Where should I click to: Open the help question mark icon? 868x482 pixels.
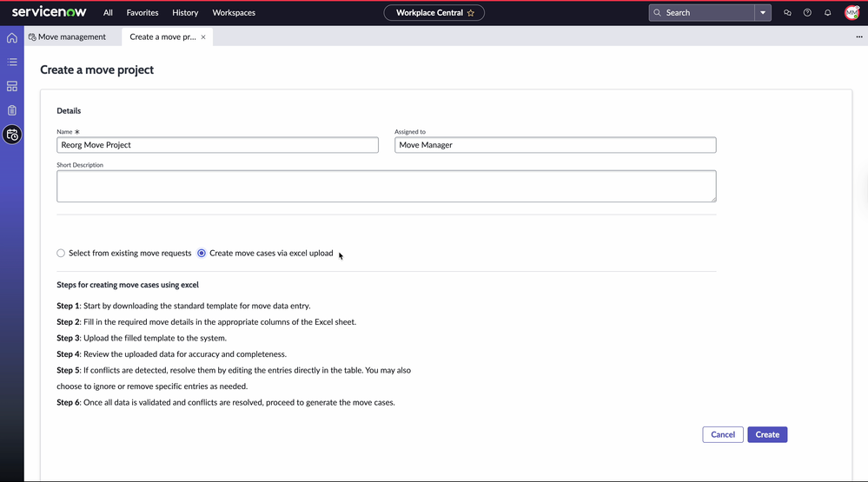(x=807, y=13)
